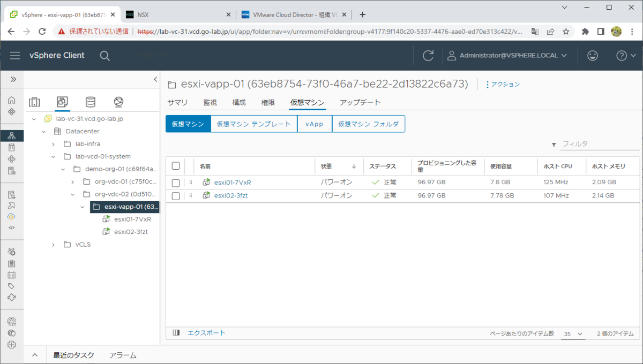Image resolution: width=643 pixels, height=364 pixels.
Task: Open the smiley feedback icon
Action: [593, 56]
